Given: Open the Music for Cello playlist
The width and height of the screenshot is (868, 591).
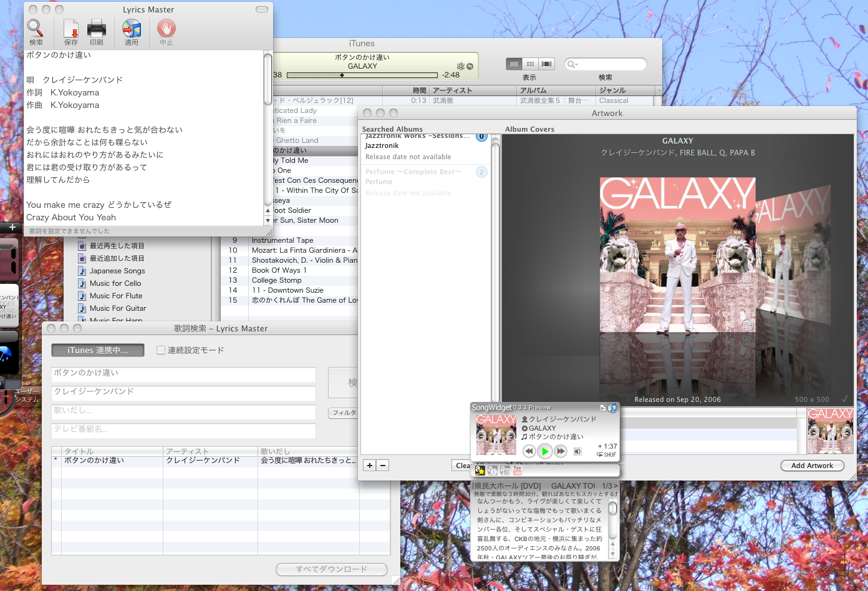Looking at the screenshot, I should click(115, 283).
